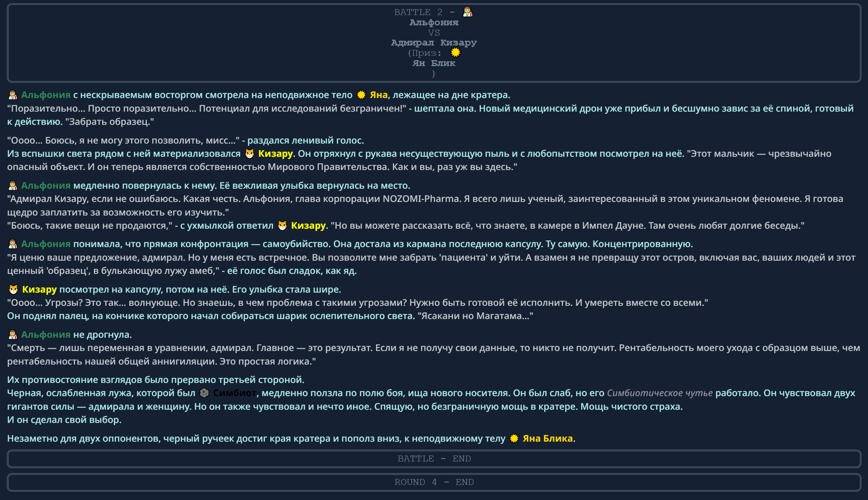Click the cat icon after 'с ухмылкой ответил'
This screenshot has width=868, height=500.
tap(282, 226)
